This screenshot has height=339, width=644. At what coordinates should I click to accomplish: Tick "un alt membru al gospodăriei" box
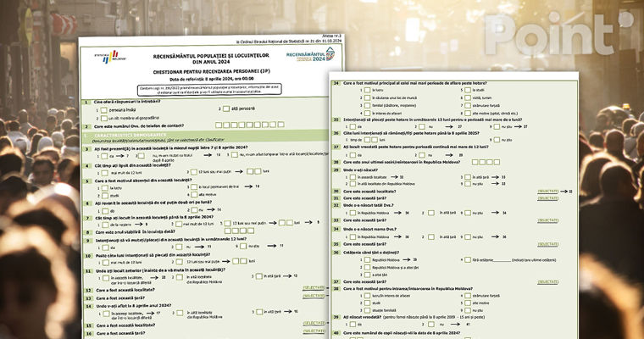point(102,117)
